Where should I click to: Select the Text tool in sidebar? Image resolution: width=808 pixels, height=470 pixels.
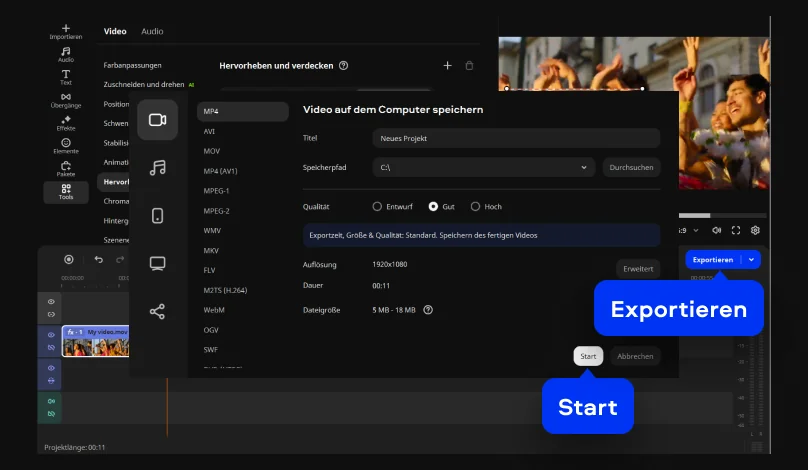pos(65,77)
